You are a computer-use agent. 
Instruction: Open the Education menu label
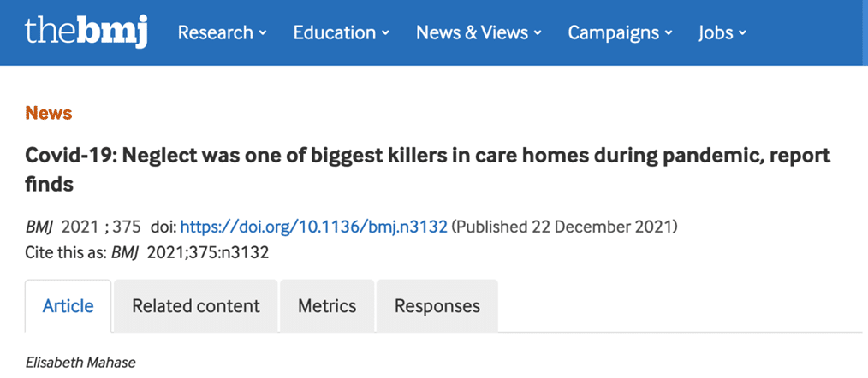click(335, 32)
